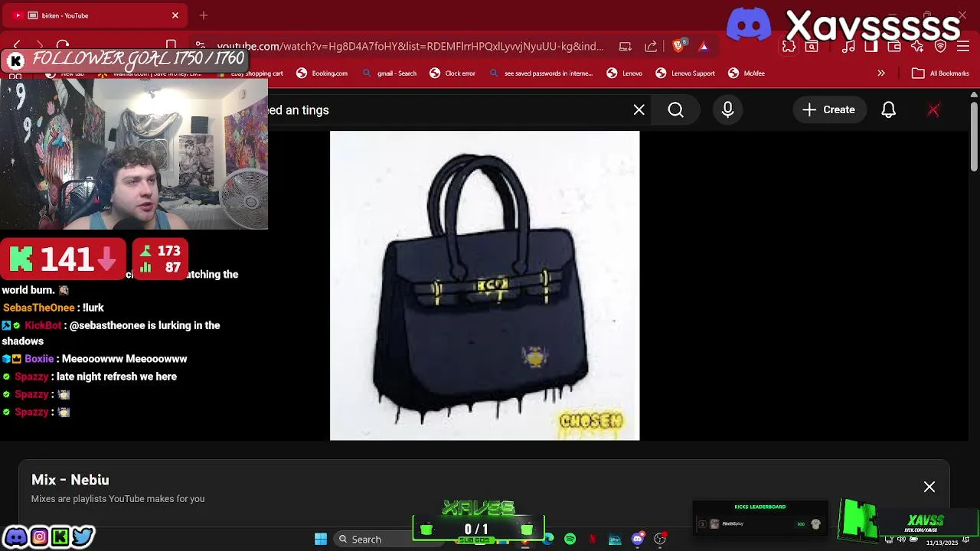Run the YouTube search with magnifier button

click(676, 110)
